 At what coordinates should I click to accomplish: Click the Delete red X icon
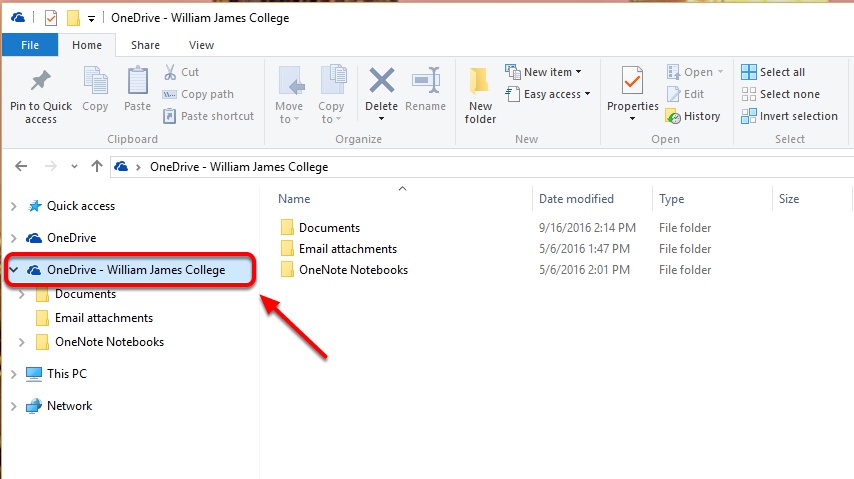381,80
